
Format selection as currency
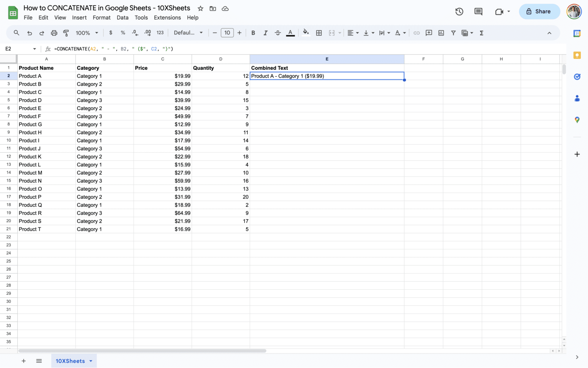(111, 33)
